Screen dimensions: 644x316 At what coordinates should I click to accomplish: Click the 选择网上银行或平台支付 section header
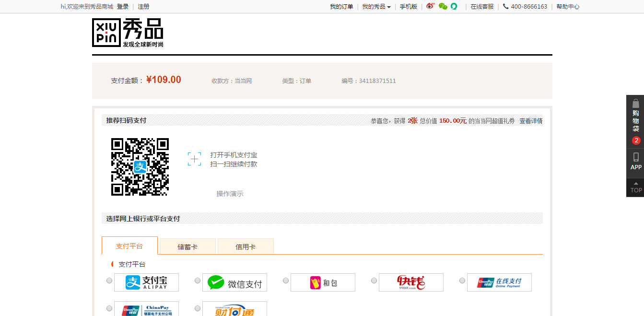point(143,219)
